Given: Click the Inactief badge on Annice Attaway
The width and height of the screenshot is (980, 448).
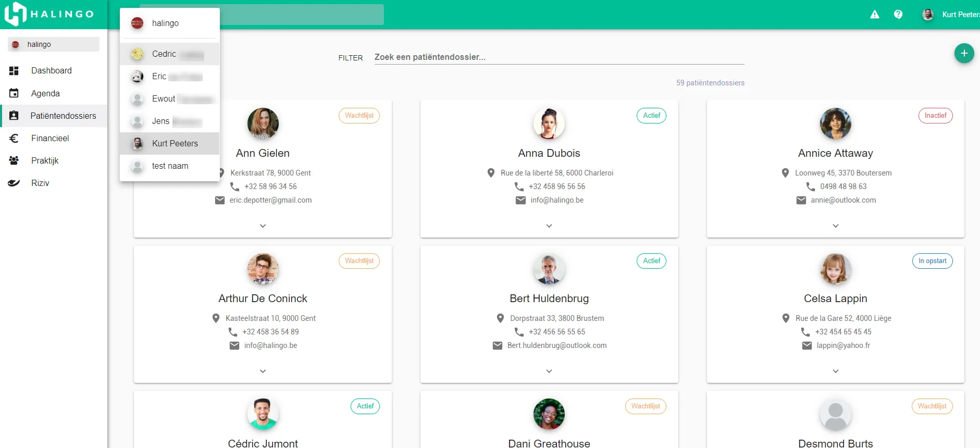Looking at the screenshot, I should pyautogui.click(x=936, y=116).
